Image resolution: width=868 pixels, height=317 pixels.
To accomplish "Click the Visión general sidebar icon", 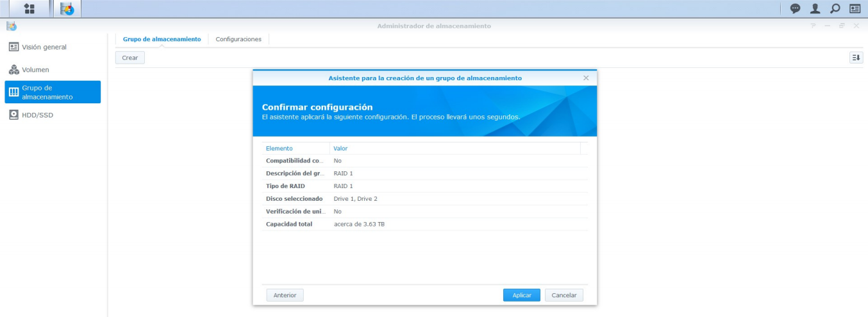I will 13,47.
